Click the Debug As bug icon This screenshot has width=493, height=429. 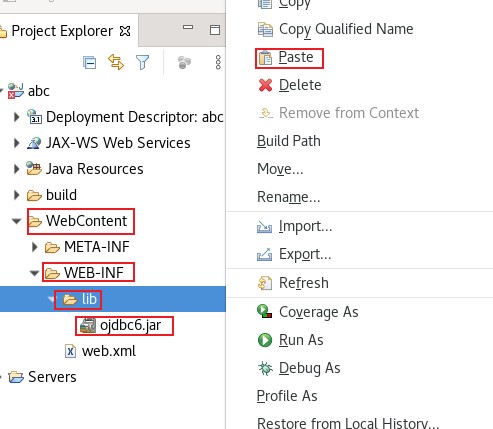(265, 368)
